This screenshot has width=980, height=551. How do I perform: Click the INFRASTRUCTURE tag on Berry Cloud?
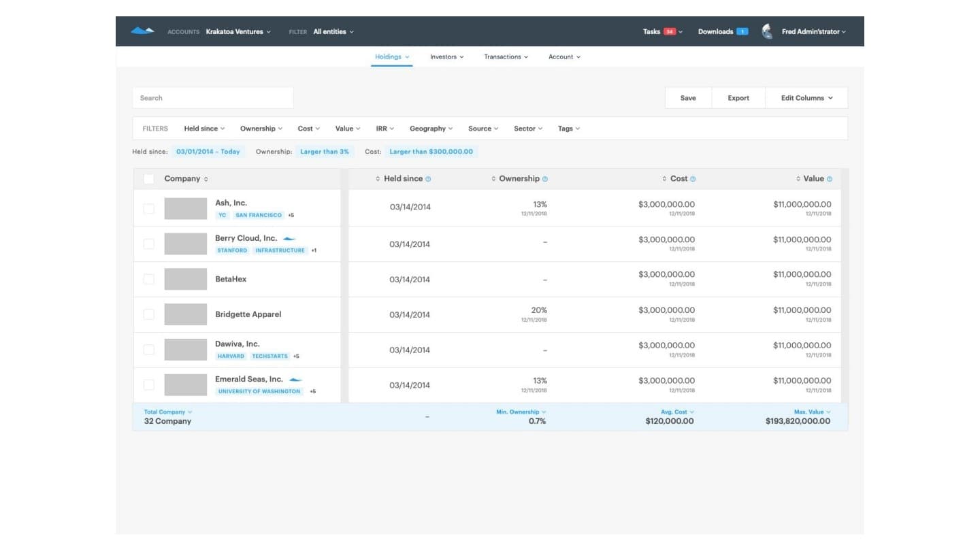tap(280, 250)
